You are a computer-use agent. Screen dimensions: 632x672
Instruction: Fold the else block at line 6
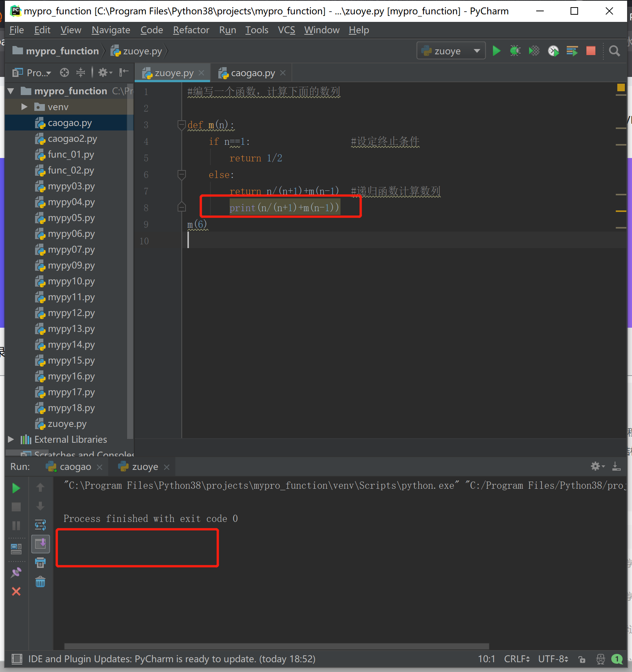pyautogui.click(x=181, y=175)
